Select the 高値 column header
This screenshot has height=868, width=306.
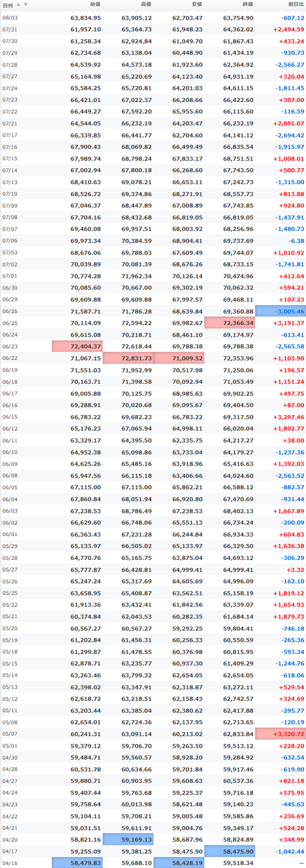146,4
